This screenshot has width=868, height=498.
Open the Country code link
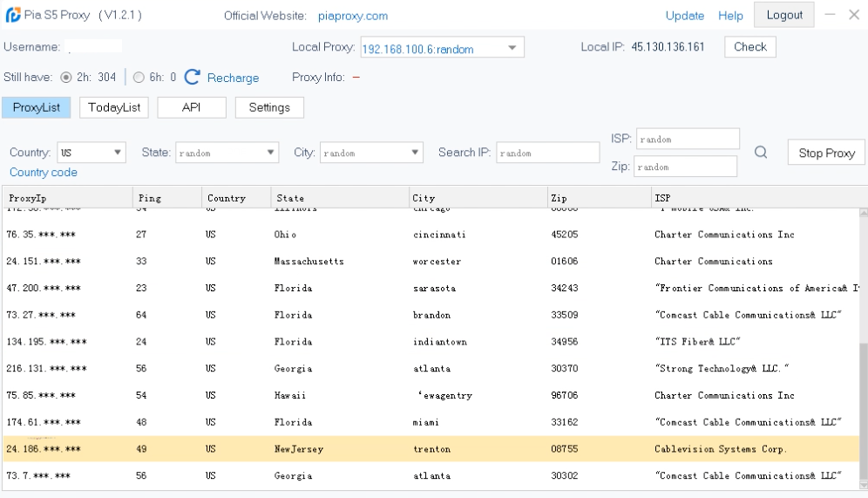(44, 173)
